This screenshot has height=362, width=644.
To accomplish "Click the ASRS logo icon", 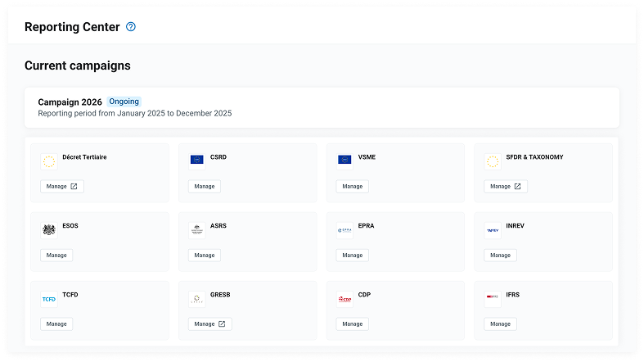I will pos(196,230).
